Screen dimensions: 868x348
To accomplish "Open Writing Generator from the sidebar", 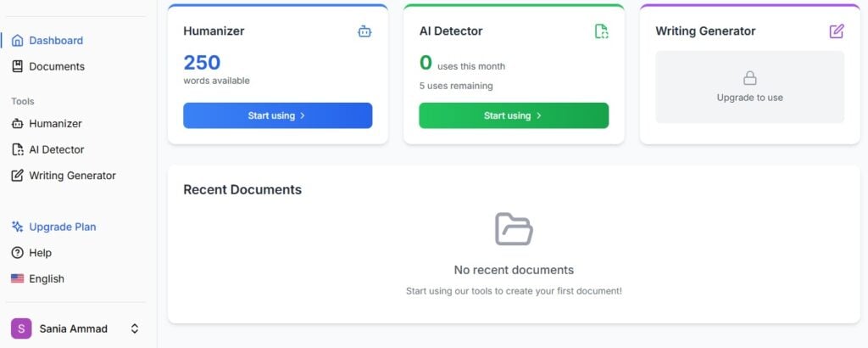I will click(x=73, y=176).
